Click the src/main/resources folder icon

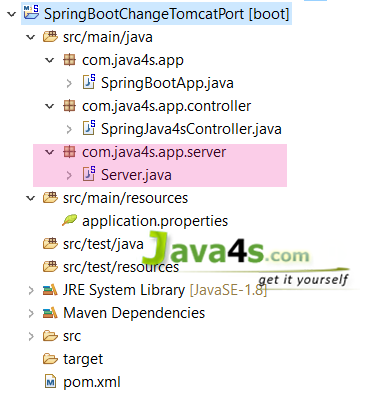50,198
